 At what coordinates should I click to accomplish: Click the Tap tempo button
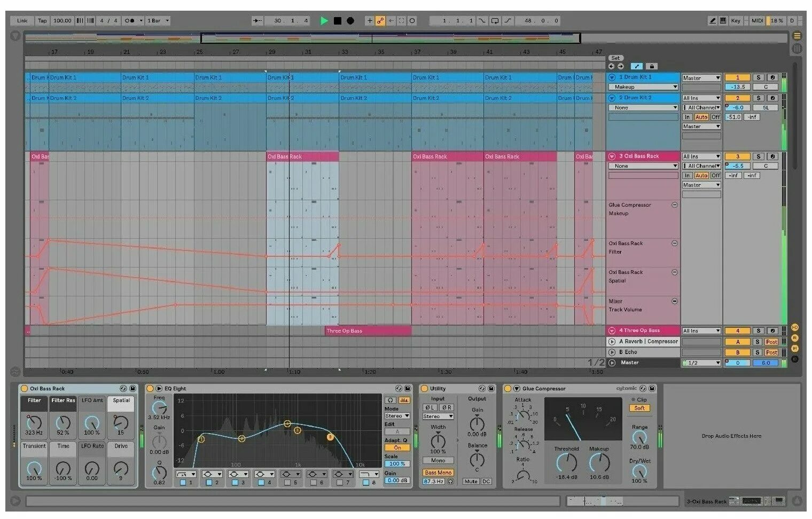(42, 21)
